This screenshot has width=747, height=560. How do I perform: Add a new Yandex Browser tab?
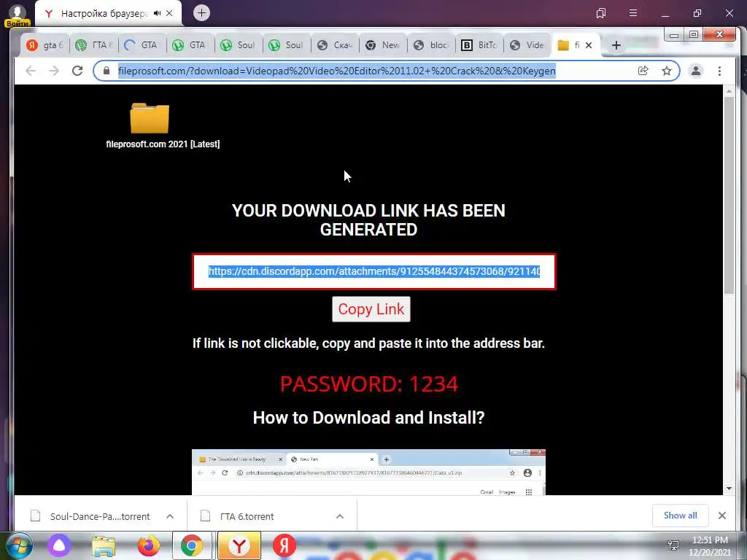(x=201, y=13)
